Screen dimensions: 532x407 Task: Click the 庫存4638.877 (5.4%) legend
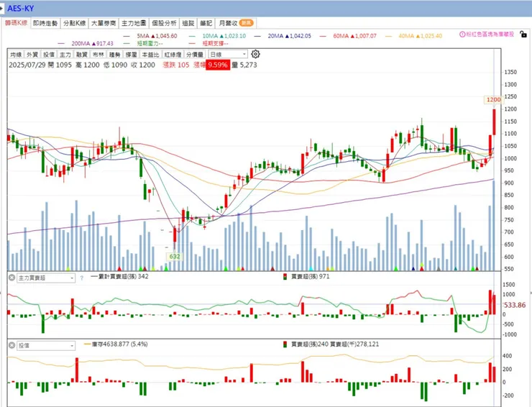click(116, 344)
